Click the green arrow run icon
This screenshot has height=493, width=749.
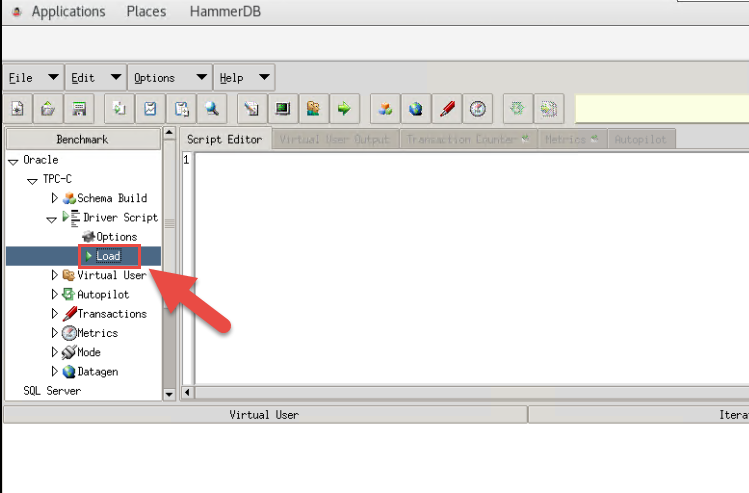(344, 109)
